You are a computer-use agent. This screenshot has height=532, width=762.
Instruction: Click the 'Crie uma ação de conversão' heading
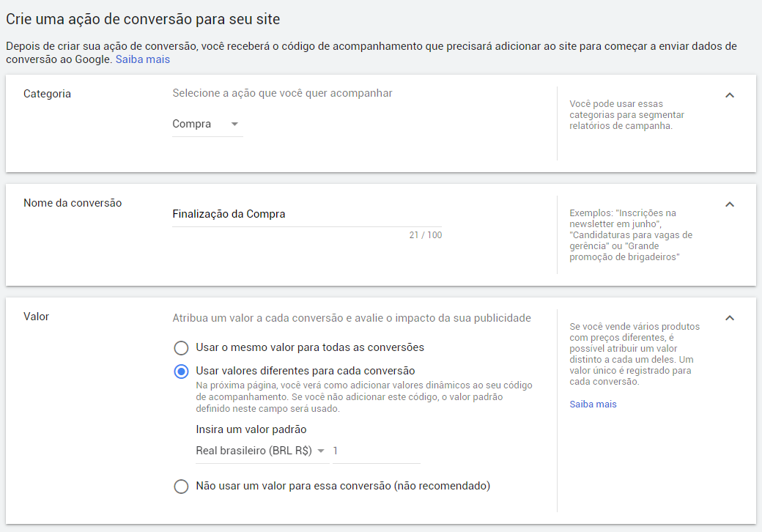click(143, 18)
